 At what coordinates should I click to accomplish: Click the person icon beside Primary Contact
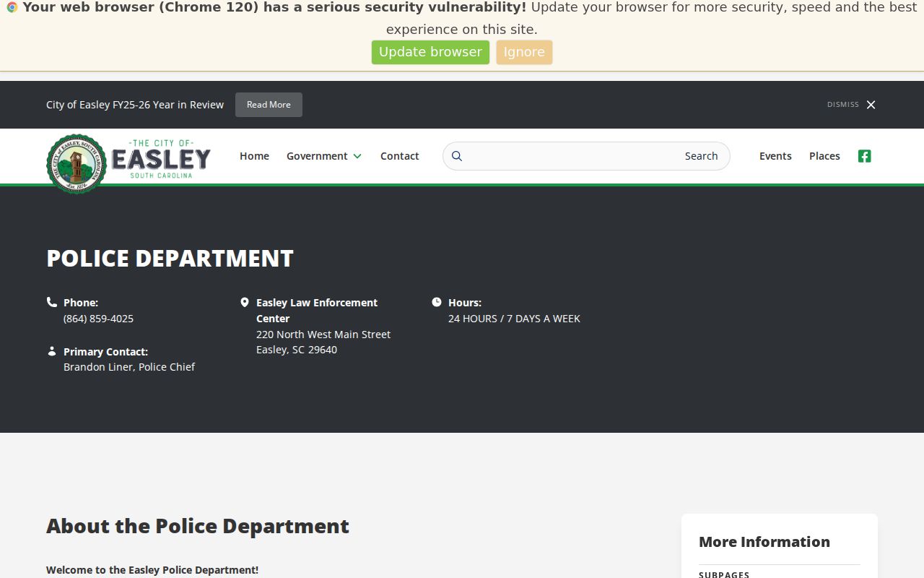(52, 351)
